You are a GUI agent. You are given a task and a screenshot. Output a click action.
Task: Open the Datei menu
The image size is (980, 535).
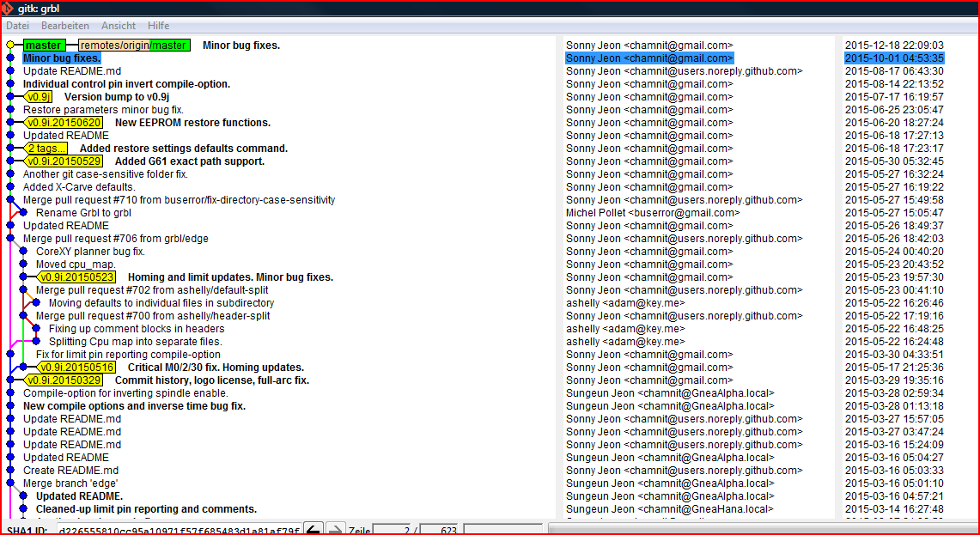[x=17, y=26]
